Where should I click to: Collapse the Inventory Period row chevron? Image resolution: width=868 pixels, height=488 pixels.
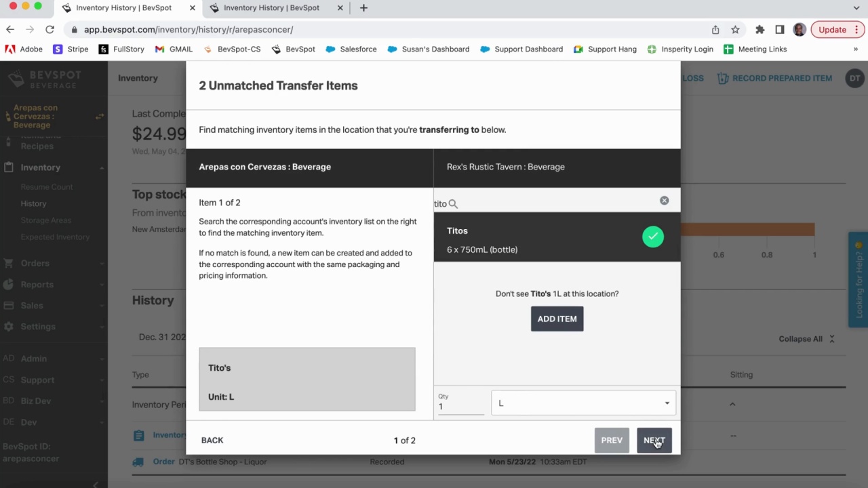[732, 405]
